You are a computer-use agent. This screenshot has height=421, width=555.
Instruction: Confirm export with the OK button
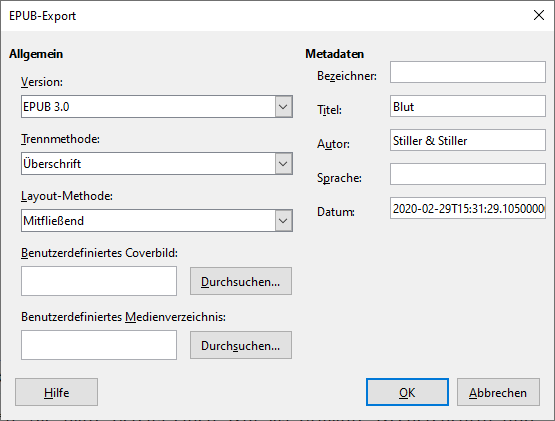click(x=407, y=392)
